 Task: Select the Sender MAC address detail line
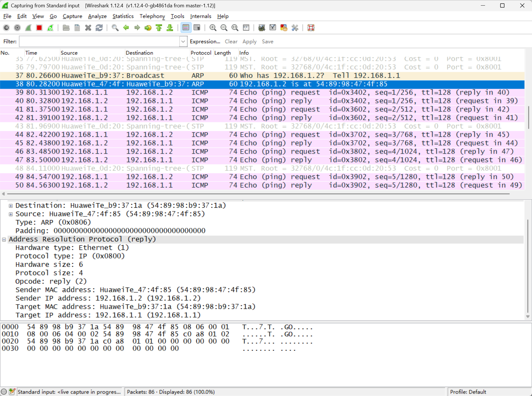135,290
